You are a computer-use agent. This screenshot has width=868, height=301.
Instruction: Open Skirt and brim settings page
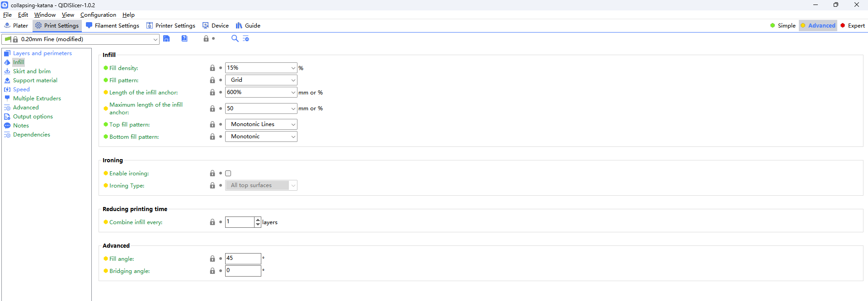click(32, 71)
